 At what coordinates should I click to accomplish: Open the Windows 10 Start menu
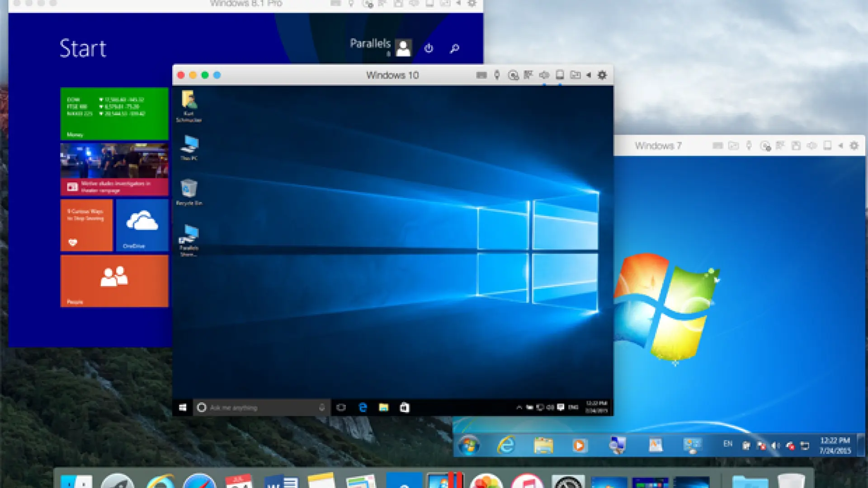tap(183, 408)
